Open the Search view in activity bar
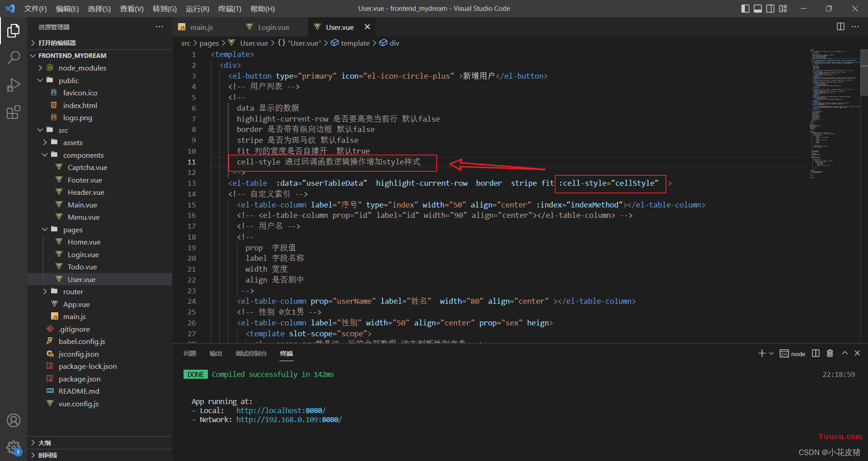868x461 pixels. (14, 57)
